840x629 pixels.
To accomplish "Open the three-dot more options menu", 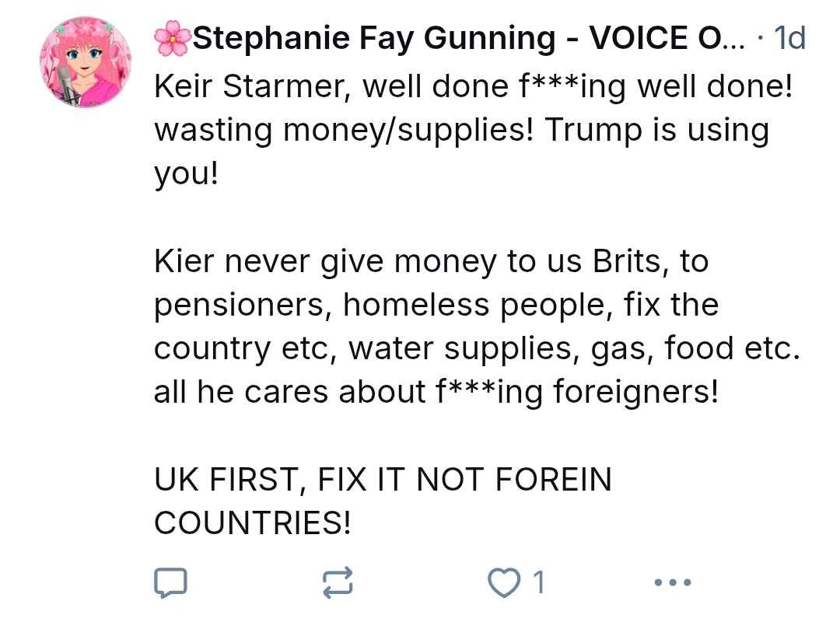I will pyautogui.click(x=672, y=582).
